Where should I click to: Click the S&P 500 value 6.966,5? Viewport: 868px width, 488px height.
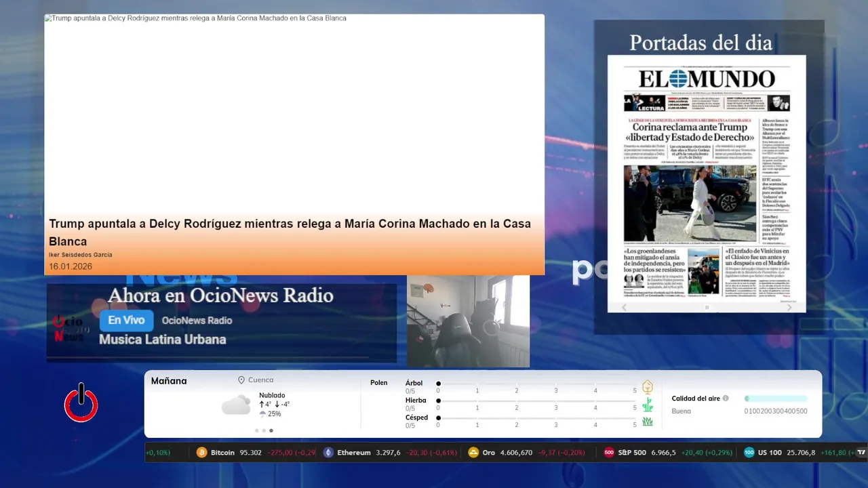click(x=664, y=453)
